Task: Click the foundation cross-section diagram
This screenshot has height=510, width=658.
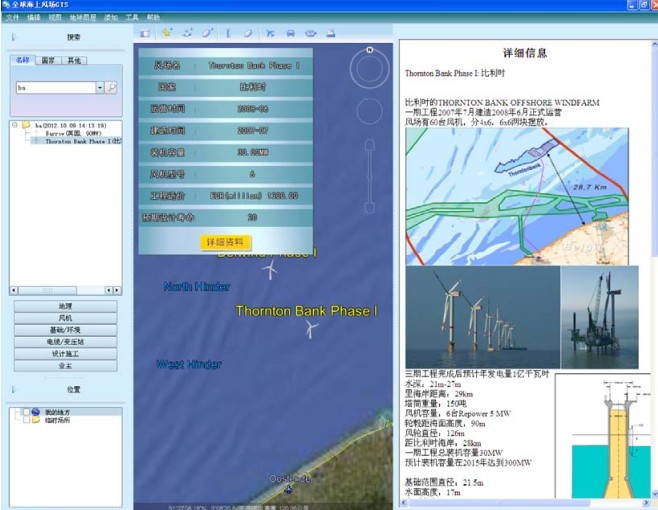Action: click(x=603, y=436)
